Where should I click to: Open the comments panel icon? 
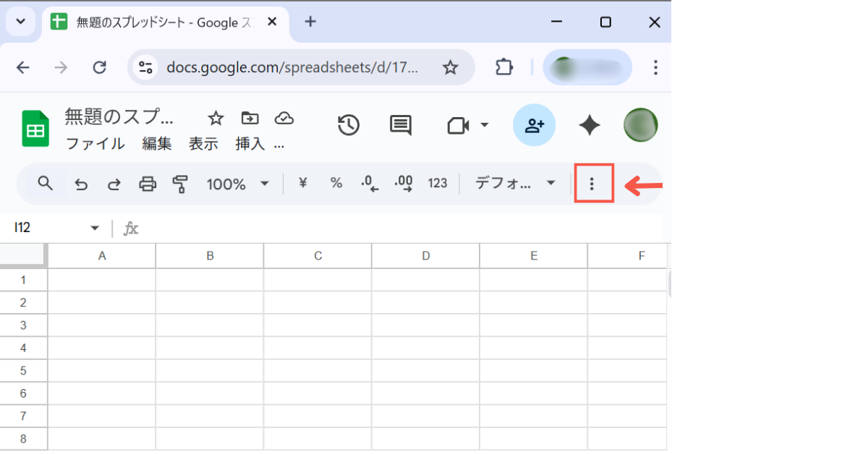(x=400, y=125)
